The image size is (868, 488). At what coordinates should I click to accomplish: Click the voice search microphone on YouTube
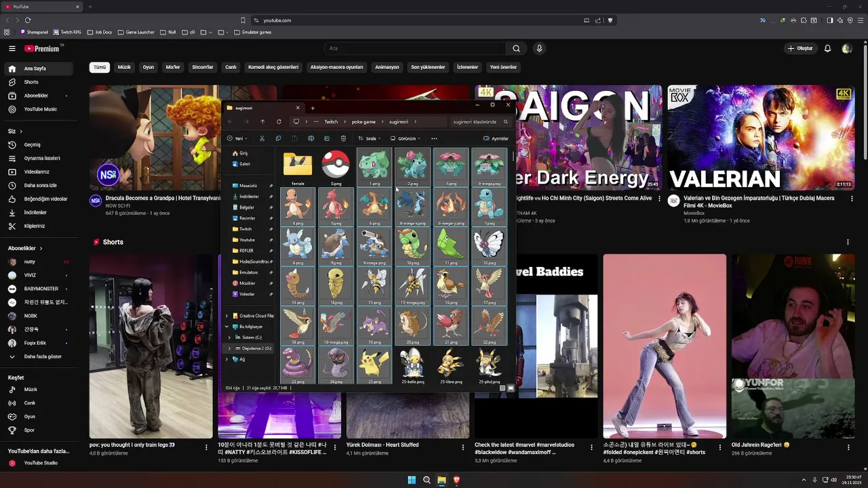tap(539, 48)
